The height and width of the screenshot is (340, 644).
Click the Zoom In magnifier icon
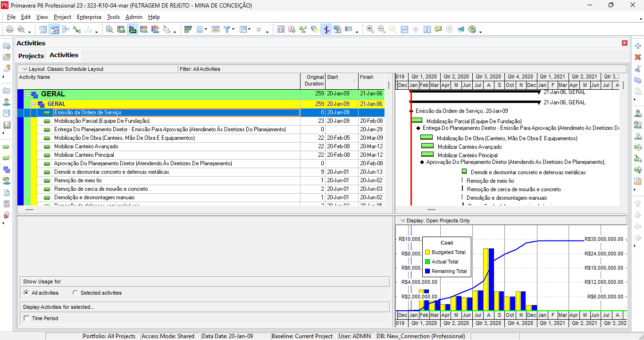pos(370,29)
